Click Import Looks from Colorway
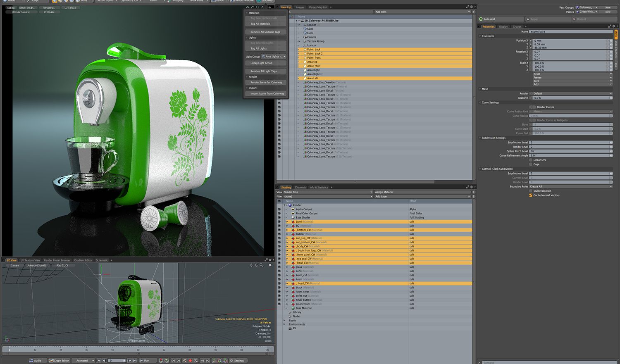This screenshot has width=620, height=364. pyautogui.click(x=265, y=93)
